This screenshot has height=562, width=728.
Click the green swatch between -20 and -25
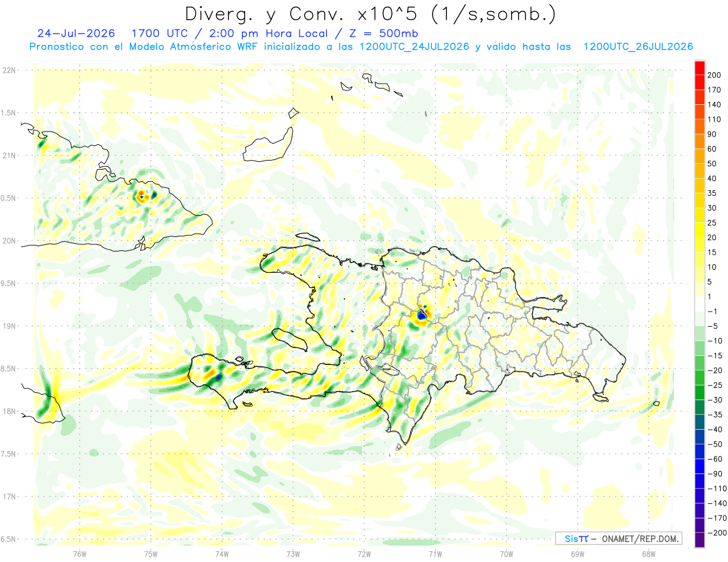coord(699,378)
